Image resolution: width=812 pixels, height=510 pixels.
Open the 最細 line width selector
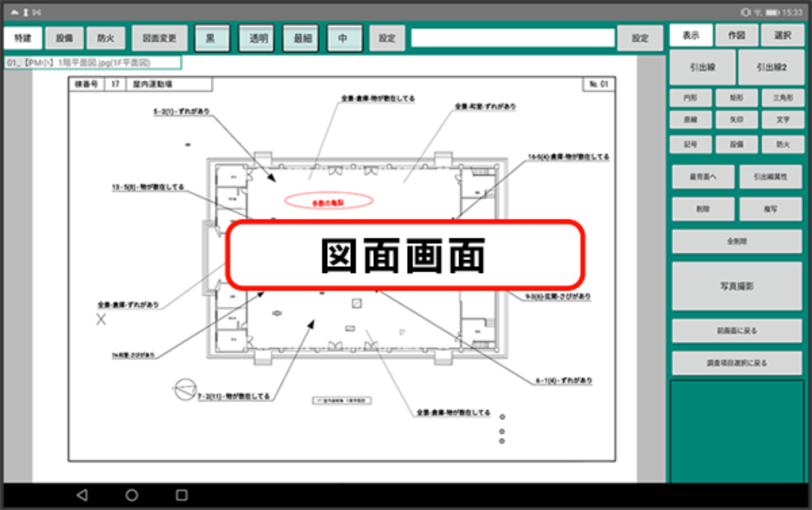pos(301,38)
